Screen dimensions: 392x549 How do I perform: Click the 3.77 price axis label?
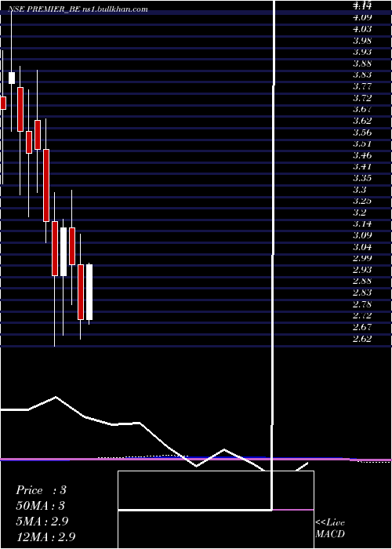point(362,86)
